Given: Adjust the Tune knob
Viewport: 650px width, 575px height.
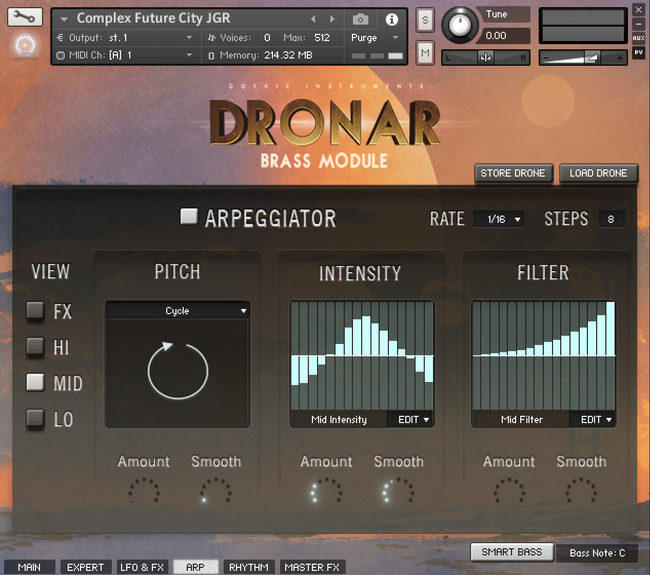Looking at the screenshot, I should 459,24.
